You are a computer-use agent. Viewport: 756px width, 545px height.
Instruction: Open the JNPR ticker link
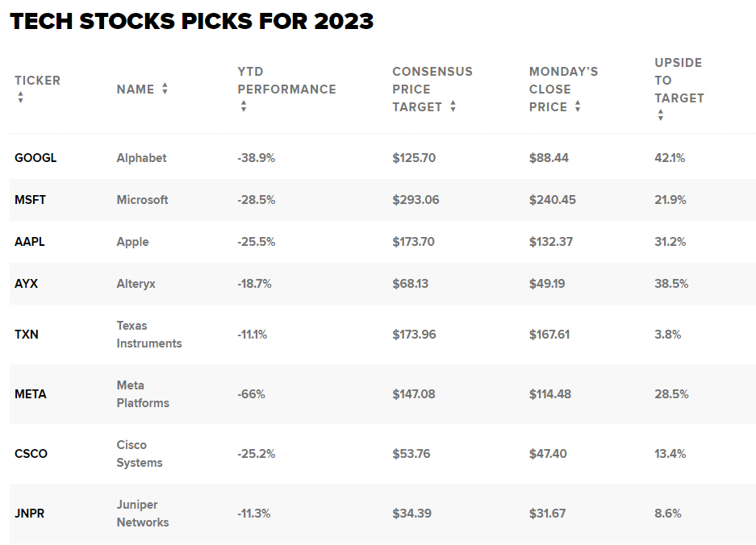pyautogui.click(x=29, y=514)
